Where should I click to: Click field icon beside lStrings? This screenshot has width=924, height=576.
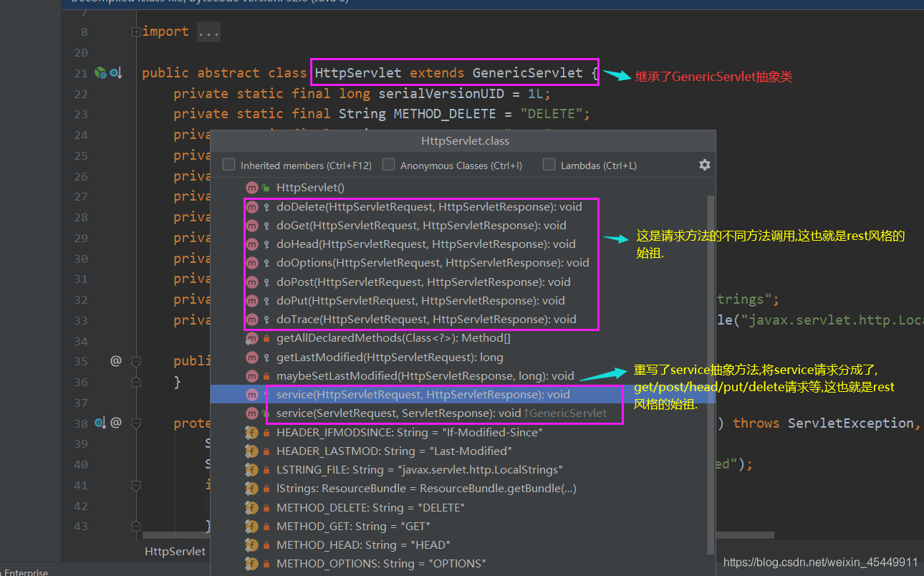pyautogui.click(x=251, y=488)
